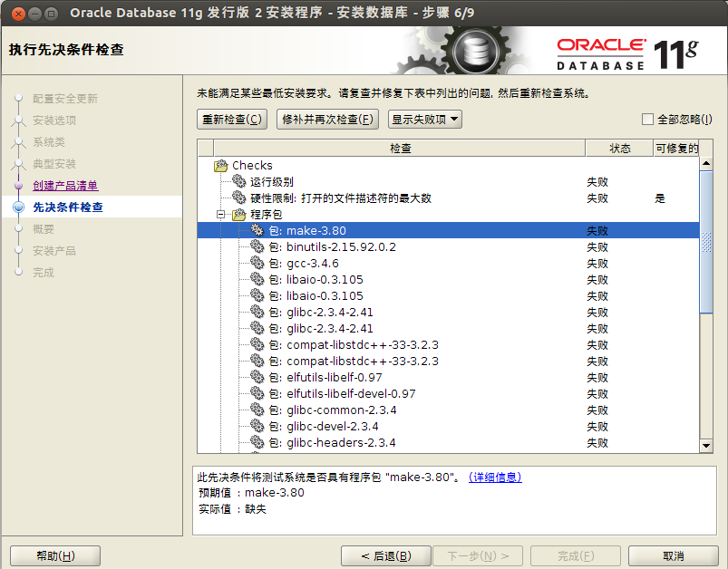Select 硬性限制: 打开的文件描述符的最大数 row

[x=448, y=198]
